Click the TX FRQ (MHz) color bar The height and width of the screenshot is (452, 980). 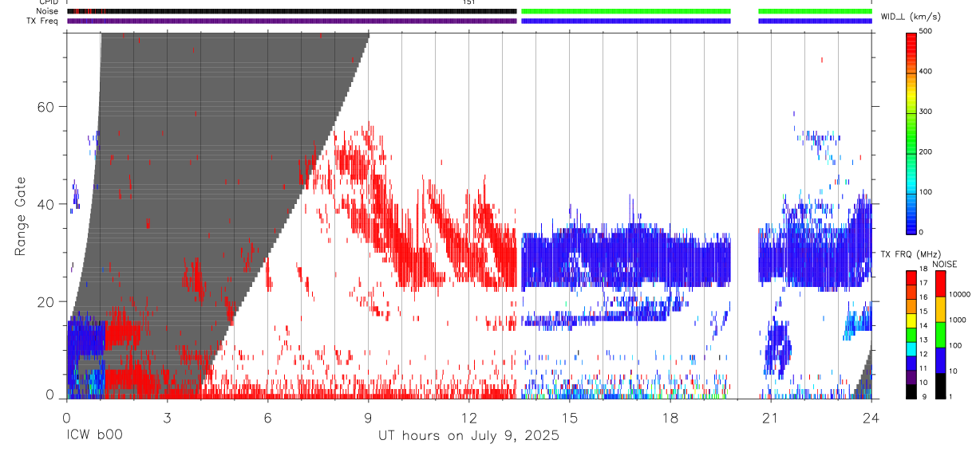tap(912, 335)
